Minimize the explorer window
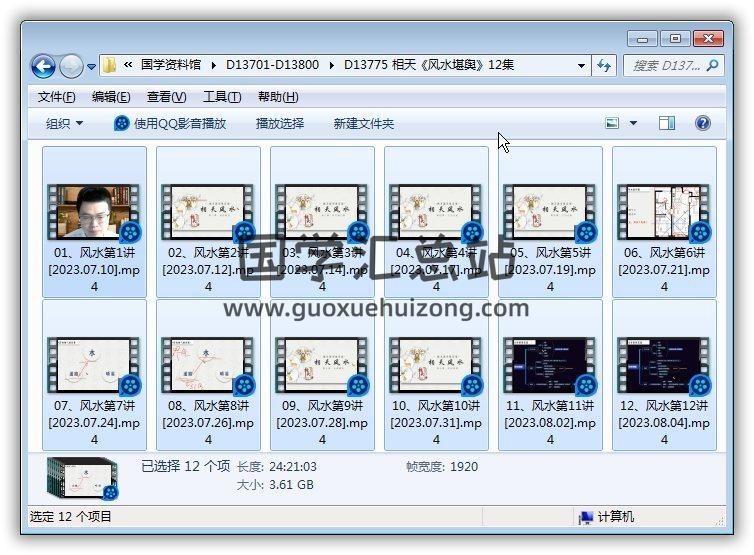The width and height of the screenshot is (754, 555). [x=642, y=38]
